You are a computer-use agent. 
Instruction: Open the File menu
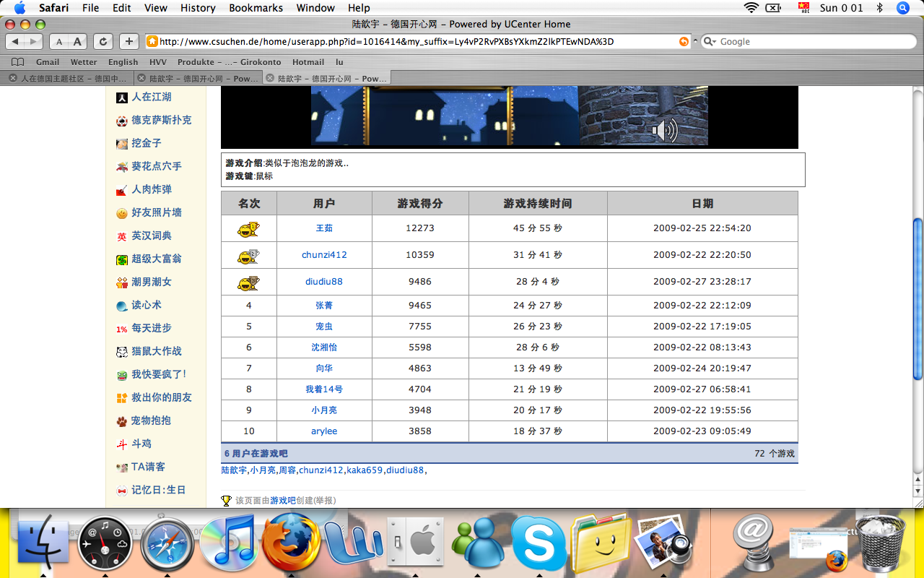point(91,8)
